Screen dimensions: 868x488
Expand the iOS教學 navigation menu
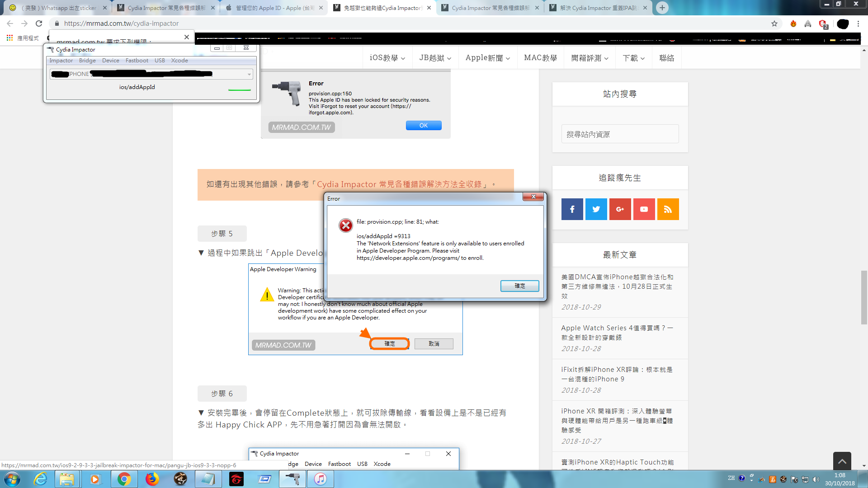pyautogui.click(x=387, y=58)
